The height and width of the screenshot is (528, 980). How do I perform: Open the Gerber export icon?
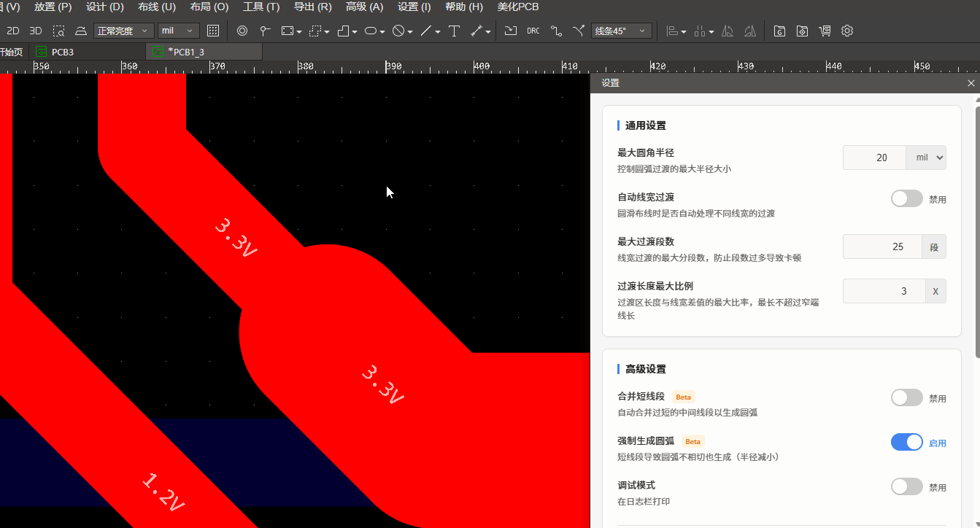click(x=779, y=31)
